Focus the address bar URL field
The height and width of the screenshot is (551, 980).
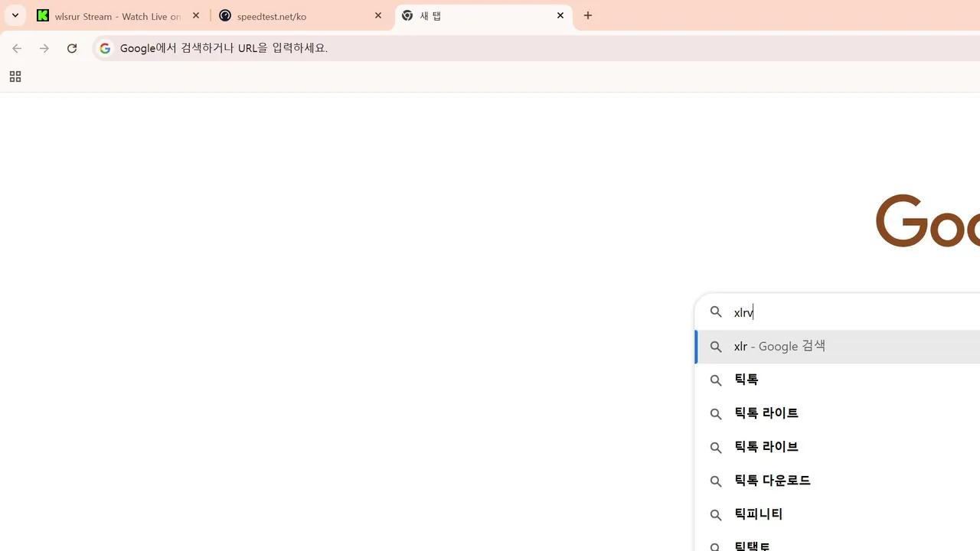[x=536, y=48]
